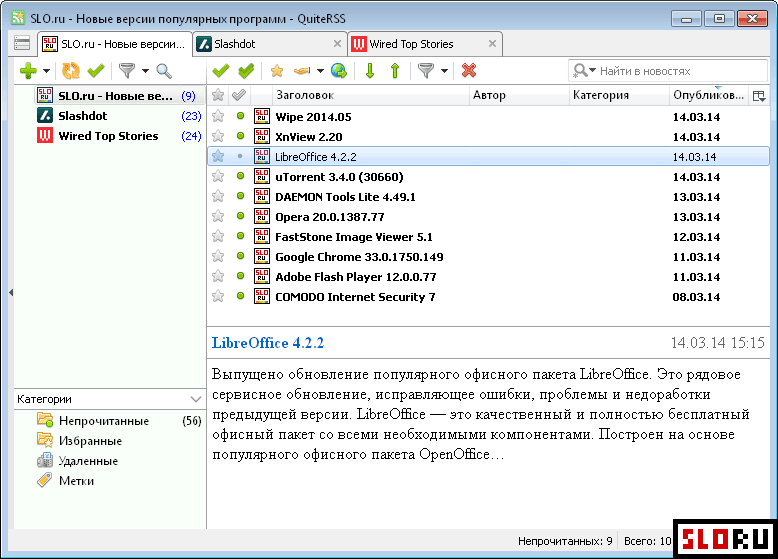Close the Slashdot tab
The width and height of the screenshot is (778, 559).
(x=337, y=44)
